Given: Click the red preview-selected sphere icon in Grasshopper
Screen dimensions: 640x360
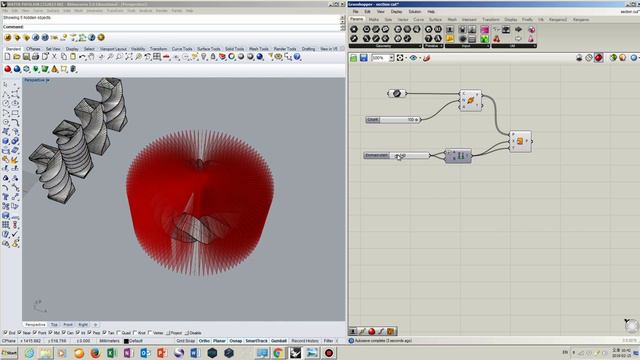Looking at the screenshot, I should 598,58.
